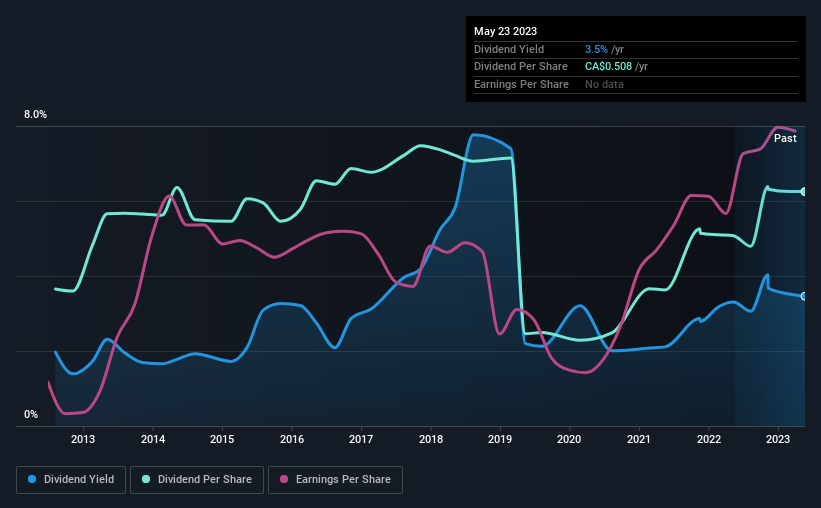Select the 2023 x-axis label
This screenshot has width=821, height=508.
[778, 439]
